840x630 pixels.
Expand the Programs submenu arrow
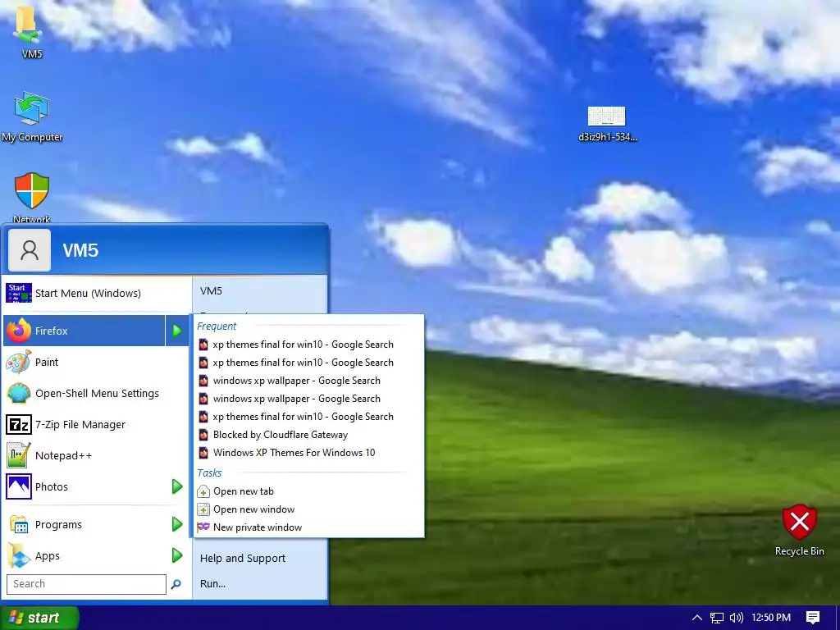[177, 524]
